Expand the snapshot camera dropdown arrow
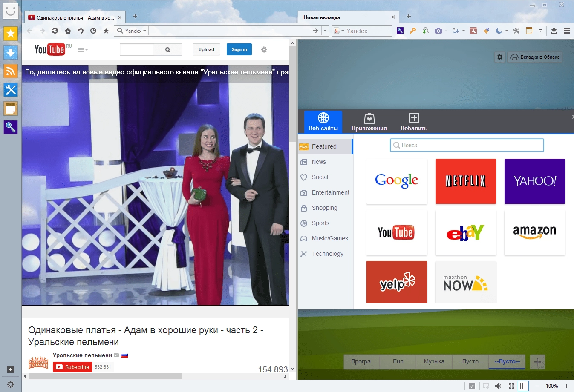The image size is (574, 392). pyautogui.click(x=446, y=31)
